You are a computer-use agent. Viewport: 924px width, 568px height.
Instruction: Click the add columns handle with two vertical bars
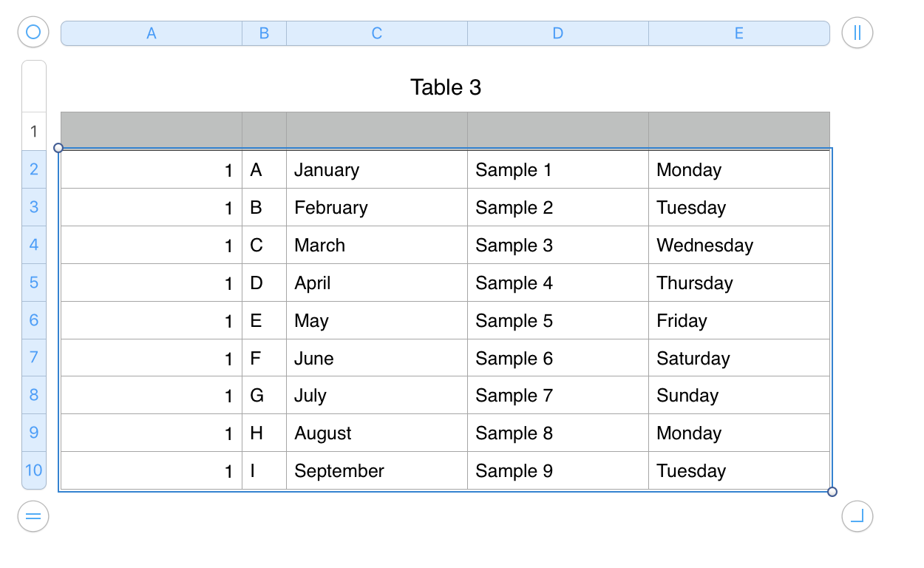[x=857, y=33]
